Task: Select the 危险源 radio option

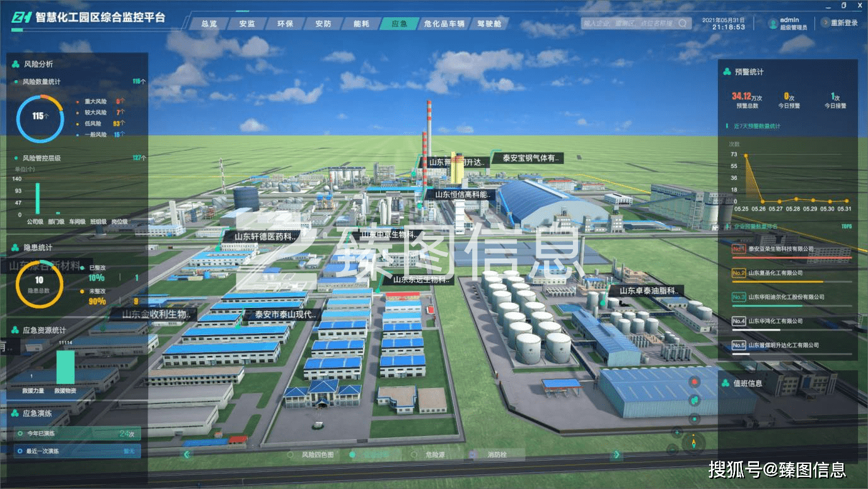Action: tap(429, 454)
